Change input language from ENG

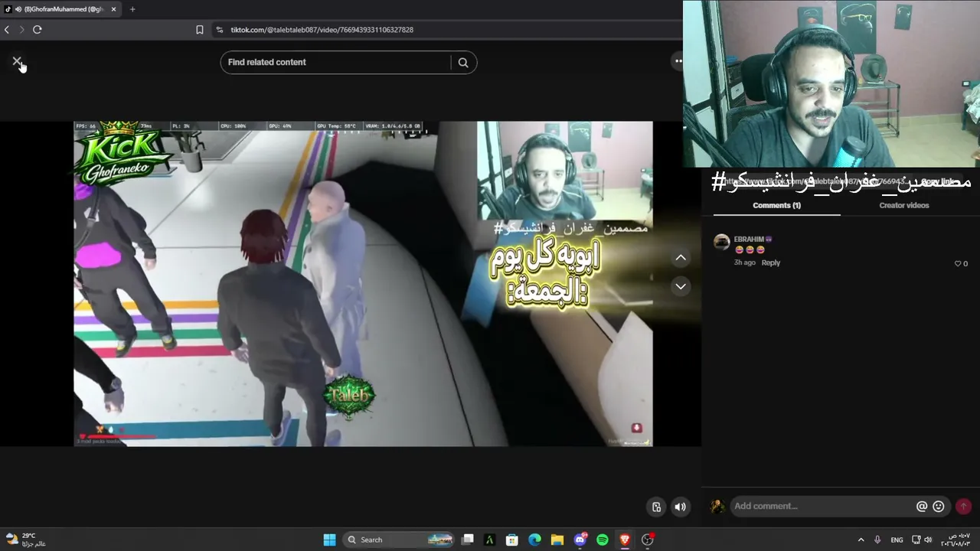(897, 540)
